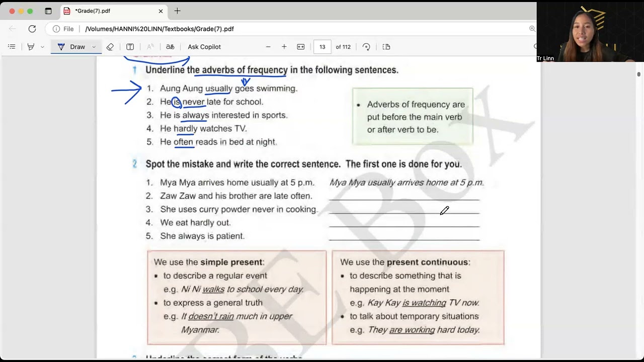Open the tab actions menu icon
Viewport: 644px width, 362px height.
tap(48, 11)
